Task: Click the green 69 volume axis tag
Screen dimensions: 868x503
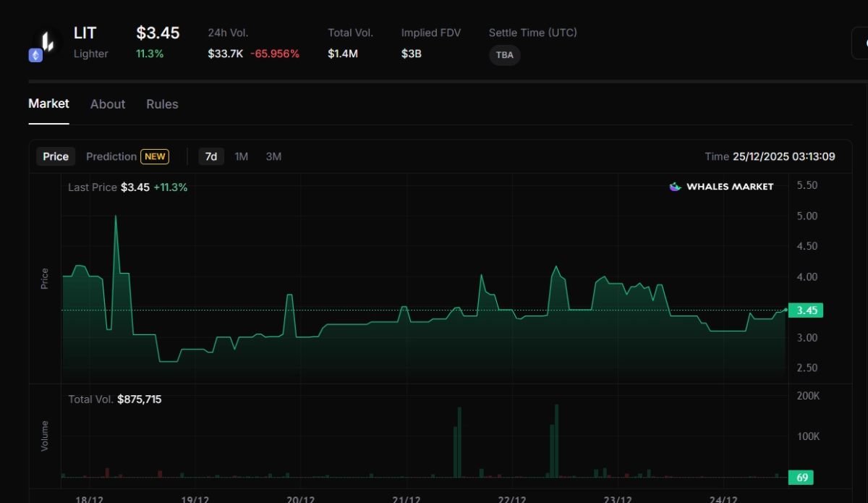Action: [x=800, y=478]
